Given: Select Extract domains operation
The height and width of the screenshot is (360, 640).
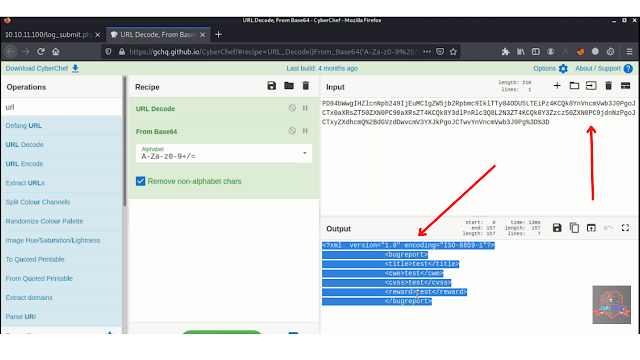Looking at the screenshot, I should tap(62, 298).
